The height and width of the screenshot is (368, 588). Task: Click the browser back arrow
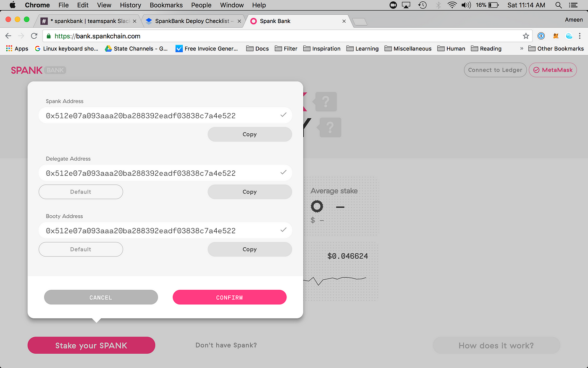pos(8,36)
